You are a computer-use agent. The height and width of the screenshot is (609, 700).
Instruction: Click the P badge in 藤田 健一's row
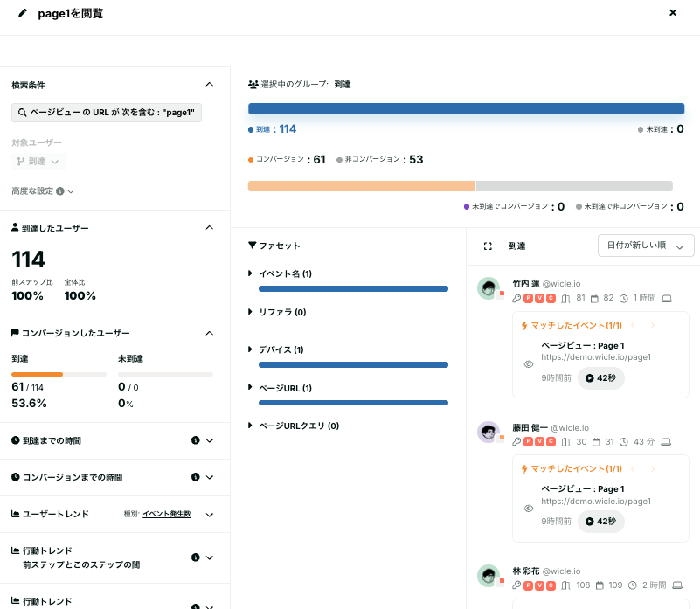pyautogui.click(x=528, y=441)
